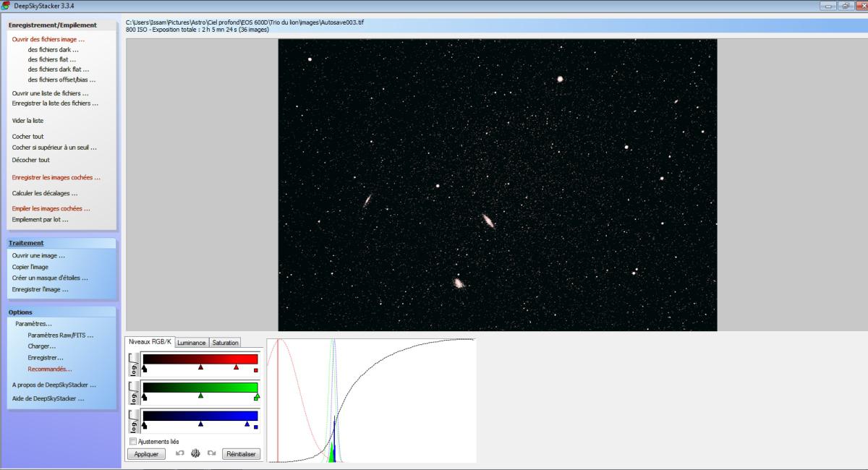Switch to the Niveaux RGB/K tab

point(150,342)
